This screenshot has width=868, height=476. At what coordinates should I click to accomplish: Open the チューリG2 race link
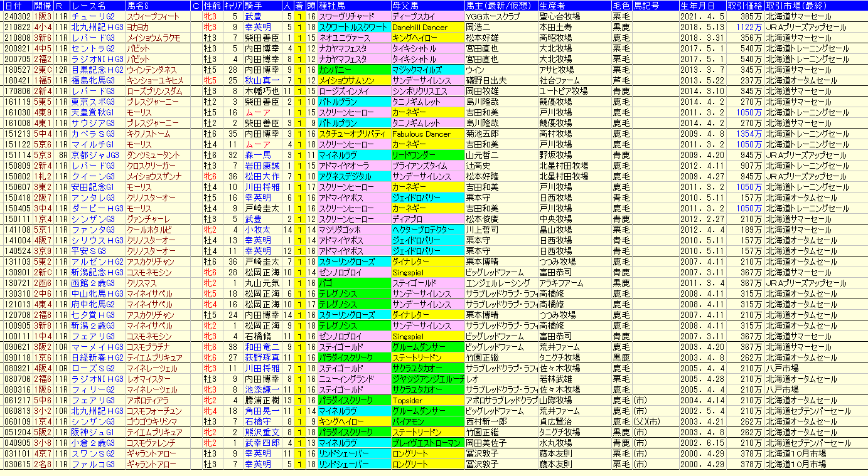coord(92,17)
